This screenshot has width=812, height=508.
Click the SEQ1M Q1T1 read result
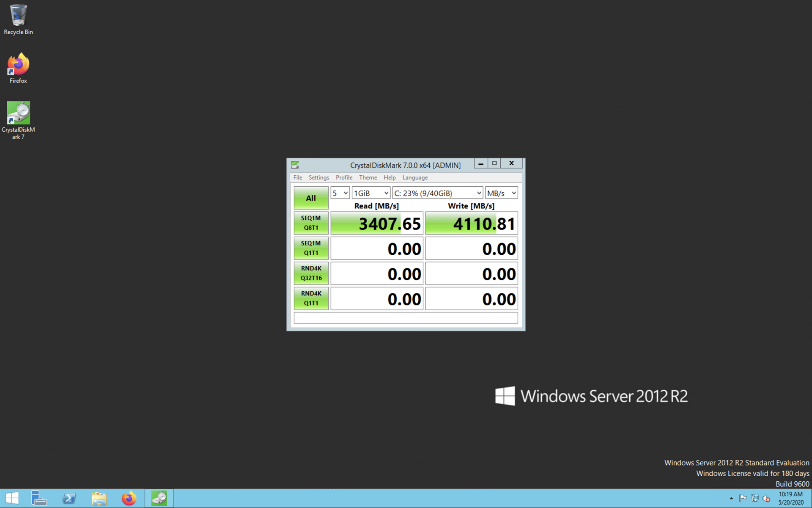377,248
